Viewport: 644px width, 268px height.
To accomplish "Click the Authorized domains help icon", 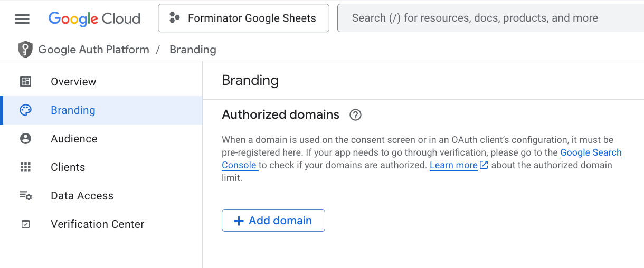I will click(x=356, y=114).
